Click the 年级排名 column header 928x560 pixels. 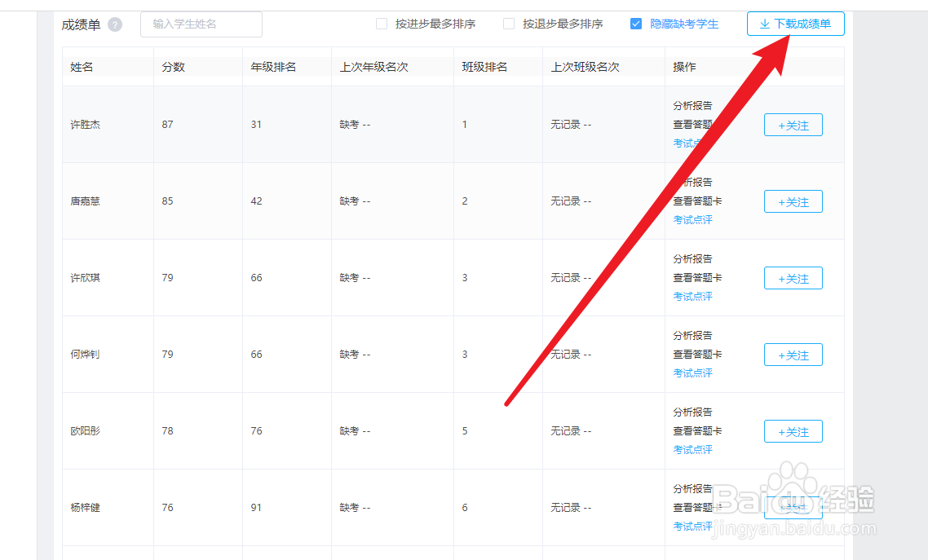click(x=273, y=67)
